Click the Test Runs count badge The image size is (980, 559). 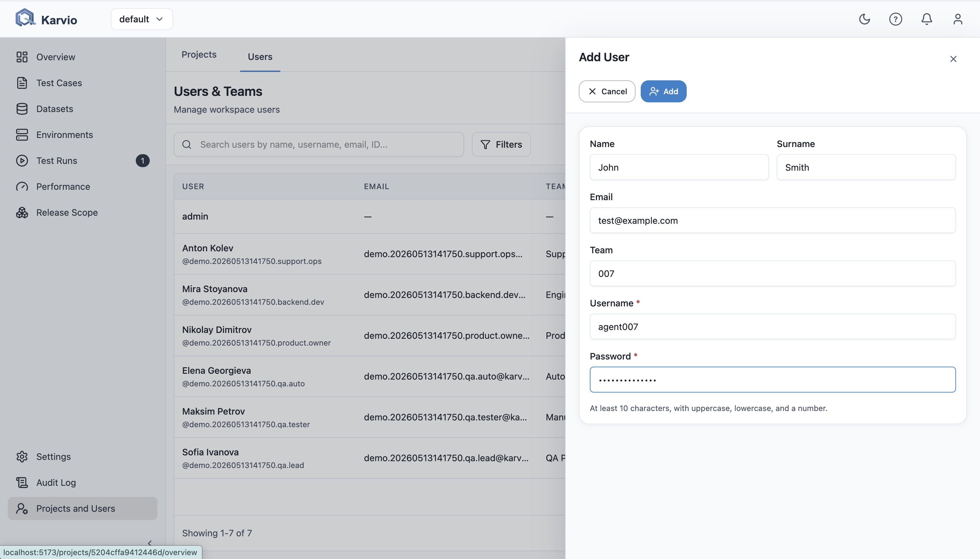(143, 161)
